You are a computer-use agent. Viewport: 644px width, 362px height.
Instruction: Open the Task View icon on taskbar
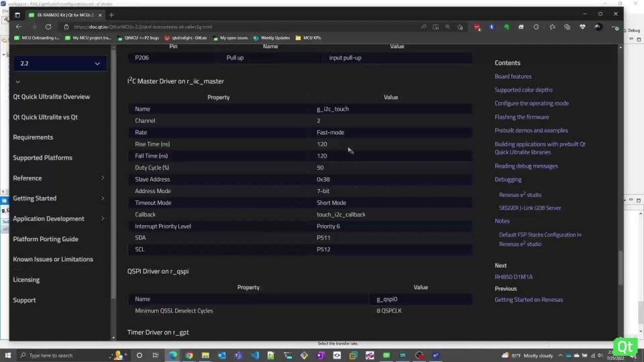click(x=156, y=355)
